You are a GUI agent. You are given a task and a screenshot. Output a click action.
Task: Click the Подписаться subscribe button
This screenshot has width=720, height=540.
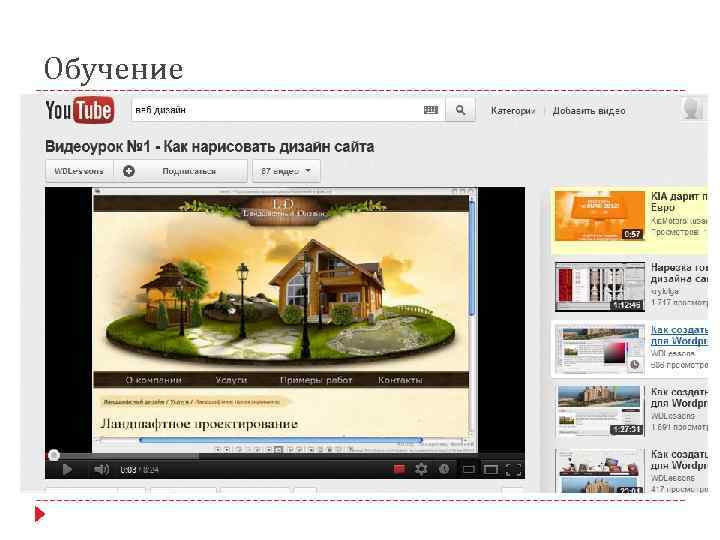180,171
